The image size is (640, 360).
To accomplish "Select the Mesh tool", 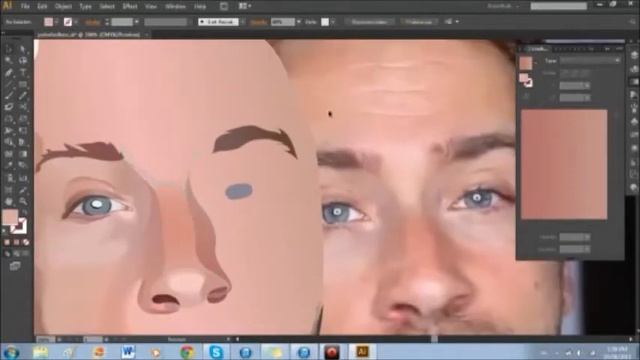I will click(9, 154).
